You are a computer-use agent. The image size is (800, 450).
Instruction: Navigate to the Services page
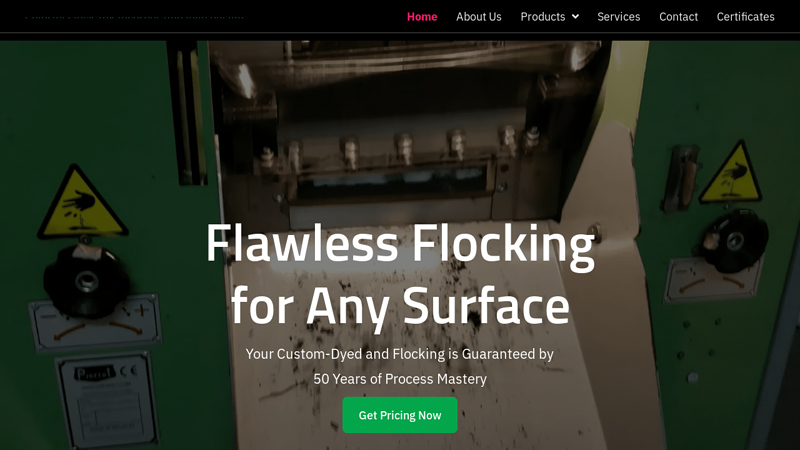pyautogui.click(x=618, y=17)
